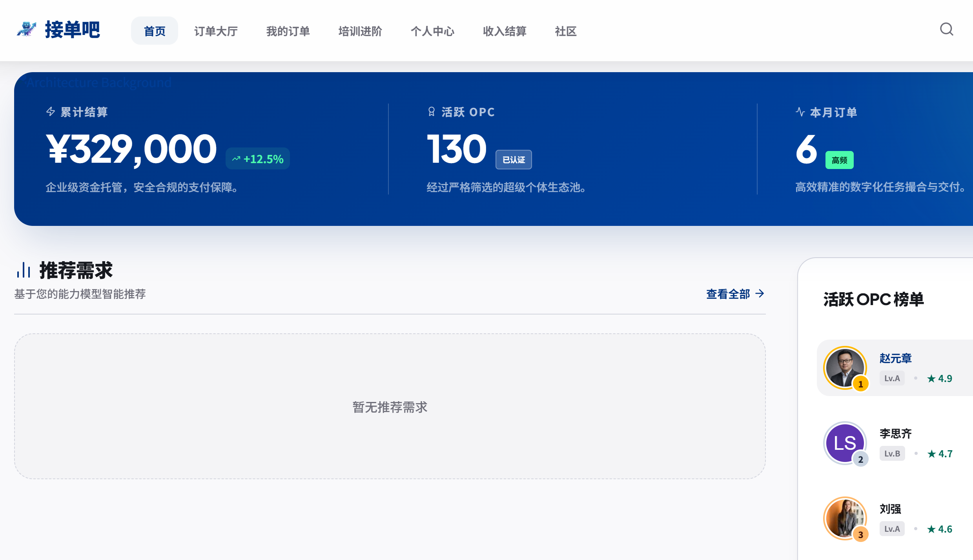Screen dimensions: 973x560
Task: Go to 培训进阶 in navigation
Action: click(360, 31)
